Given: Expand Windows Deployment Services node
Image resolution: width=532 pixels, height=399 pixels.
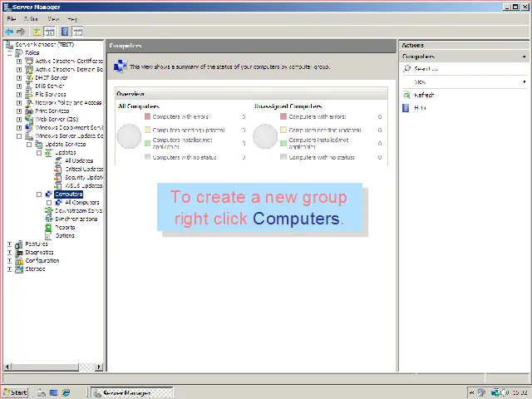Looking at the screenshot, I should click(19, 127).
